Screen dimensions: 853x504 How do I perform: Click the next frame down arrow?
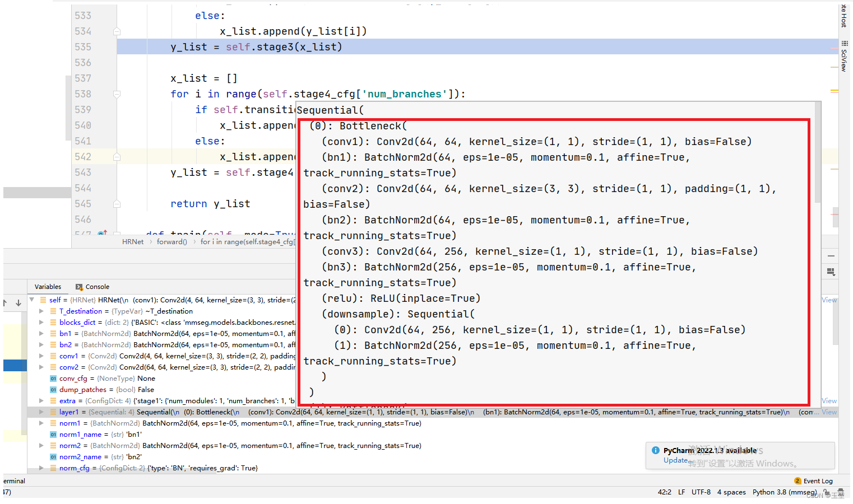pos(18,303)
